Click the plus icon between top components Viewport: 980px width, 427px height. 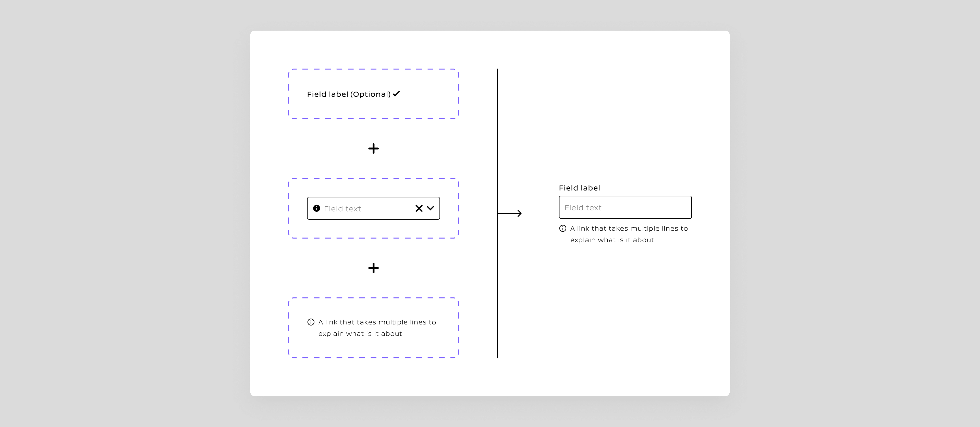pos(373,148)
